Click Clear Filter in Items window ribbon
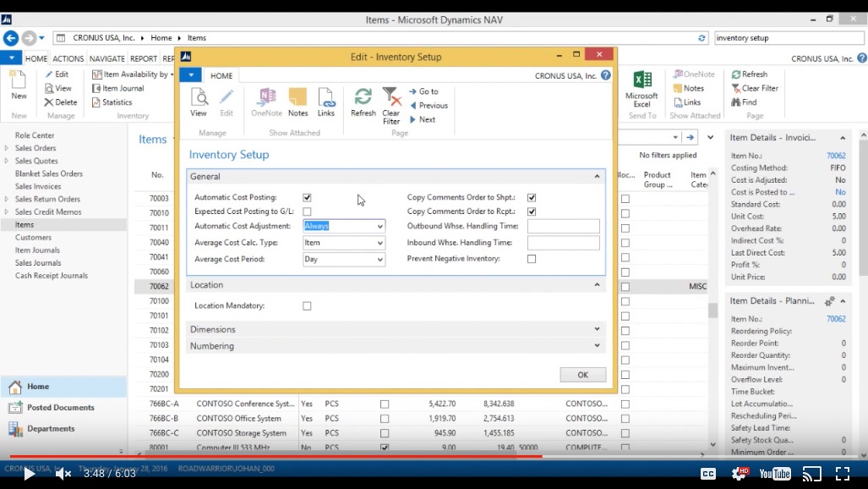868x489 pixels. [x=755, y=88]
